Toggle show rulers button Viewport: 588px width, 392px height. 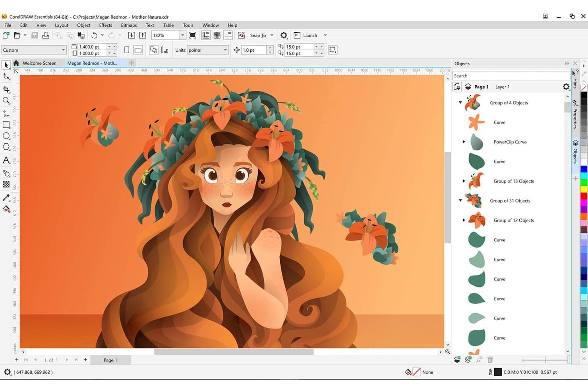point(206,35)
